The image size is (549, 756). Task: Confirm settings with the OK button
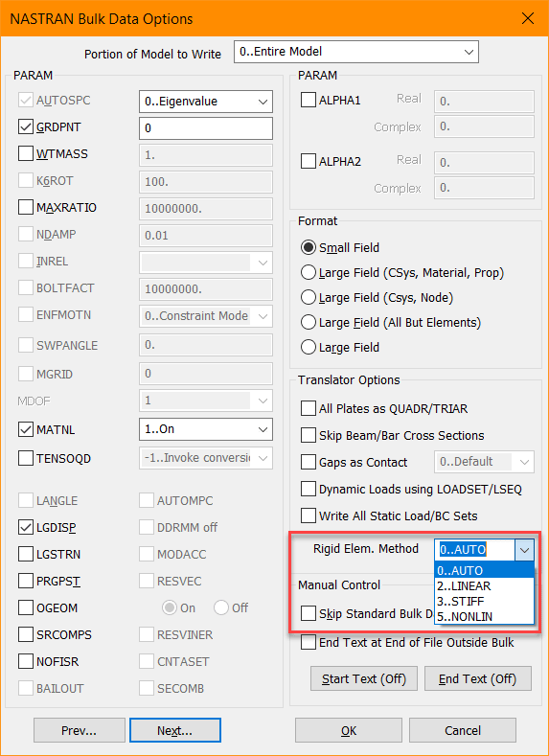click(349, 730)
